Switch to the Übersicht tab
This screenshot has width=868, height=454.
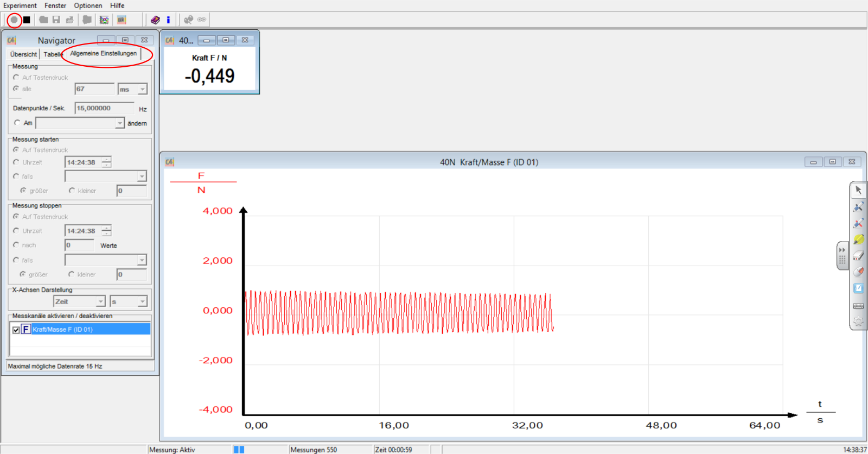(x=23, y=54)
